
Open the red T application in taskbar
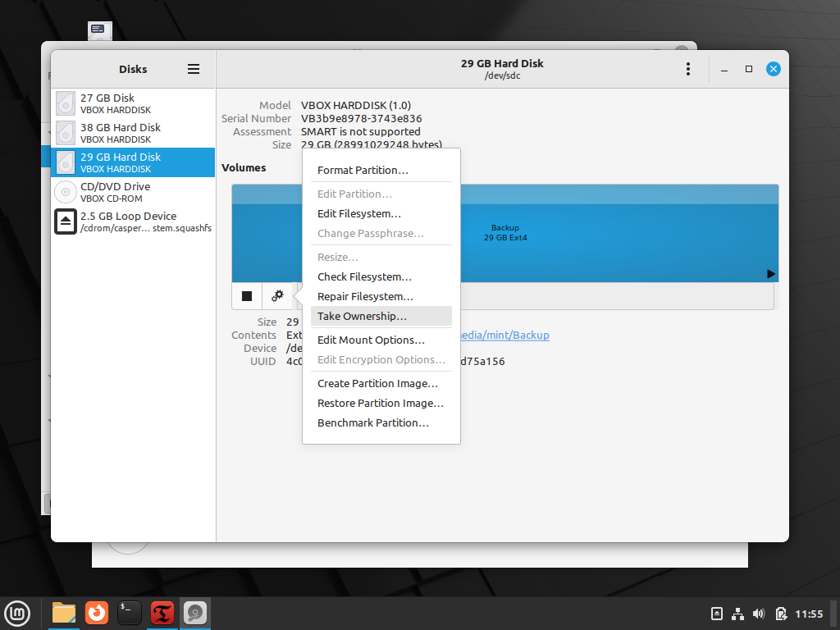tap(162, 613)
